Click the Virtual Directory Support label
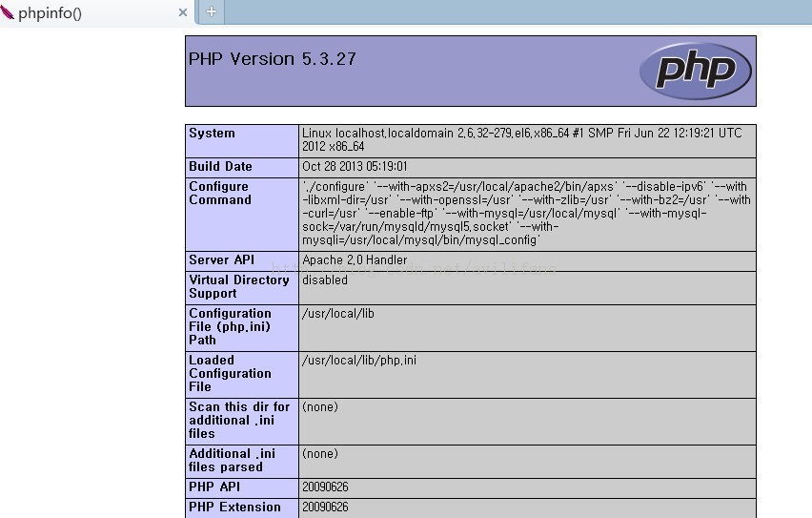This screenshot has width=812, height=518. tap(239, 287)
